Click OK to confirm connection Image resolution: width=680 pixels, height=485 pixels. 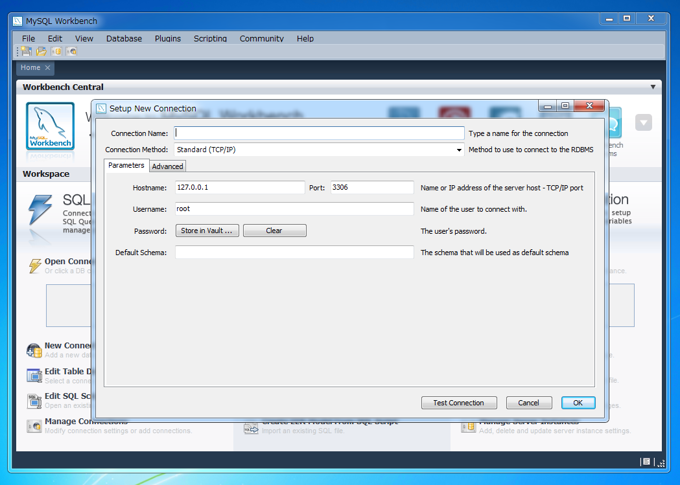pyautogui.click(x=578, y=403)
